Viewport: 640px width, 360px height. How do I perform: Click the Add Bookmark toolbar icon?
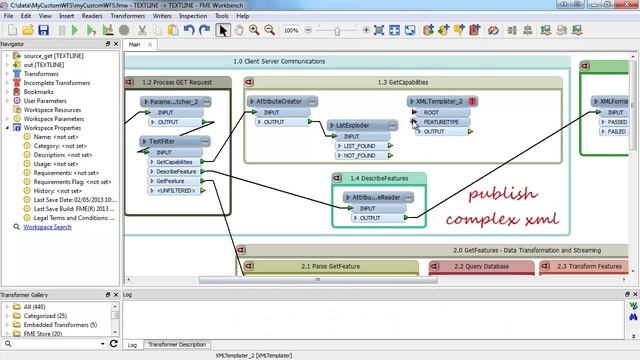pyautogui.click(x=475, y=30)
